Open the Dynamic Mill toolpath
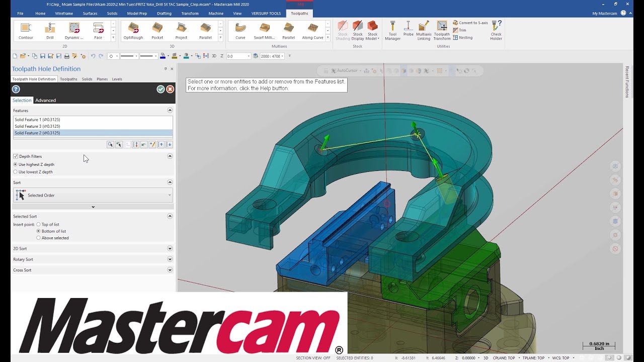 click(74, 31)
